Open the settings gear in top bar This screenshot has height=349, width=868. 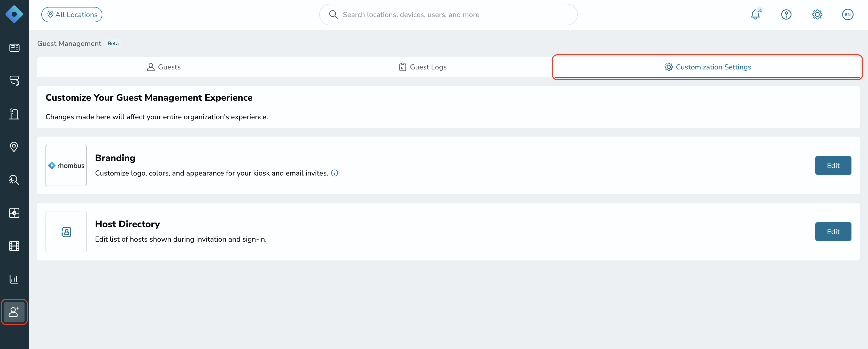tap(817, 14)
